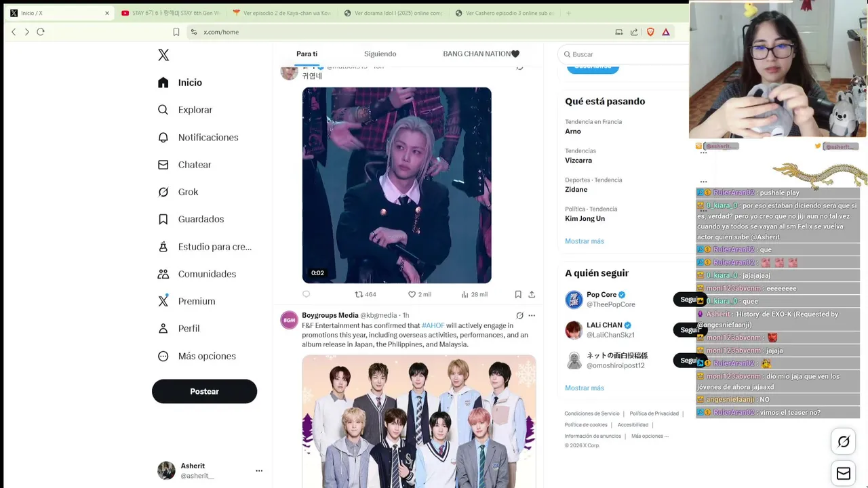Image resolution: width=868 pixels, height=488 pixels.
Task: Open Boygroups Media profile avatar
Action: tap(290, 320)
